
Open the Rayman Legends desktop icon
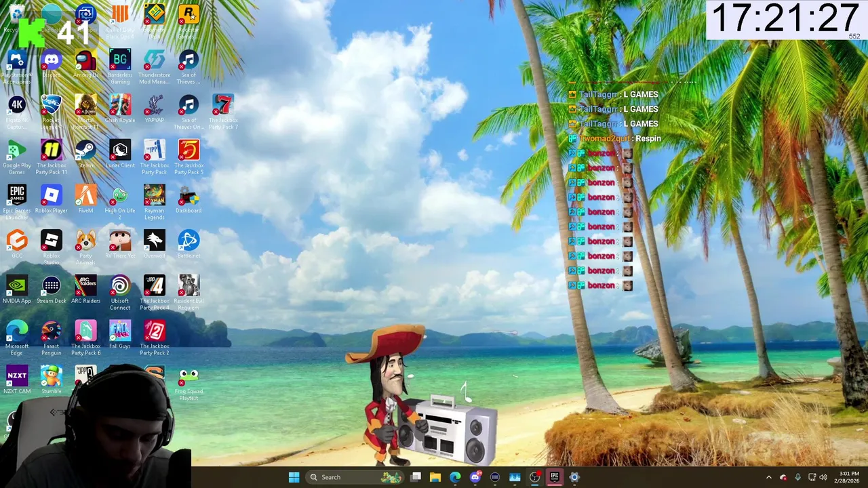point(155,203)
